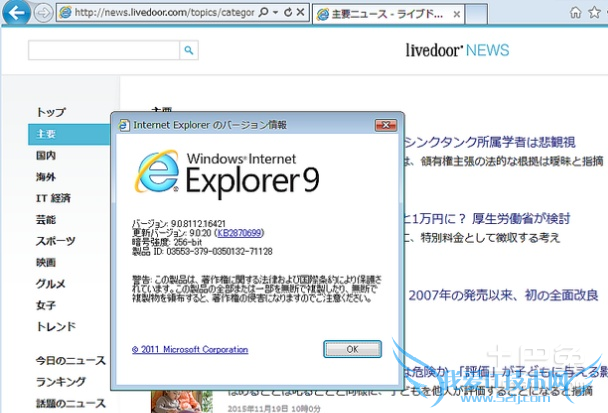608x413 pixels.
Task: Open the 映画 sidebar category
Action: (x=46, y=263)
